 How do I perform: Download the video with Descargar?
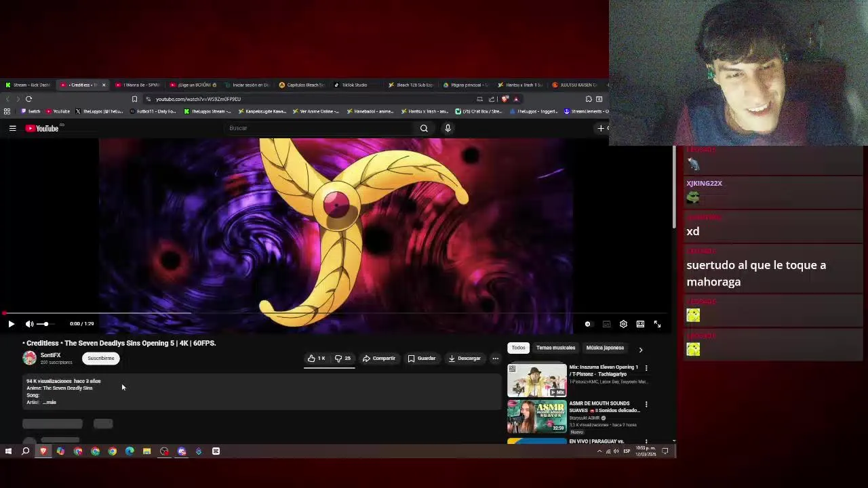click(465, 358)
